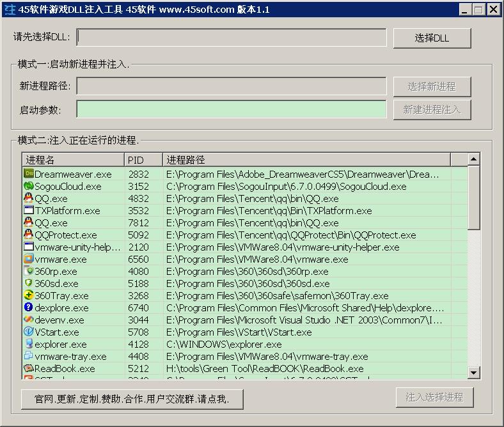Click PID 7812 cell
Image resolution: width=504 pixels, height=427 pixels.
pos(139,223)
